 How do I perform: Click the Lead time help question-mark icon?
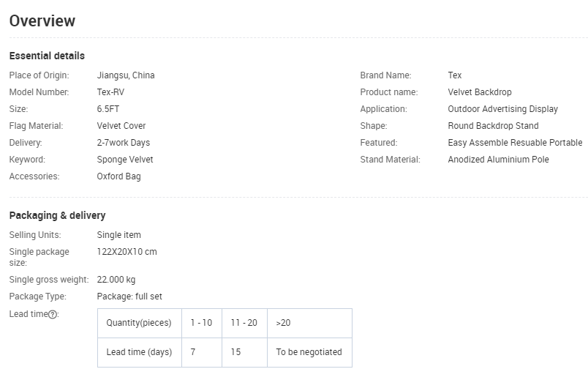click(53, 314)
